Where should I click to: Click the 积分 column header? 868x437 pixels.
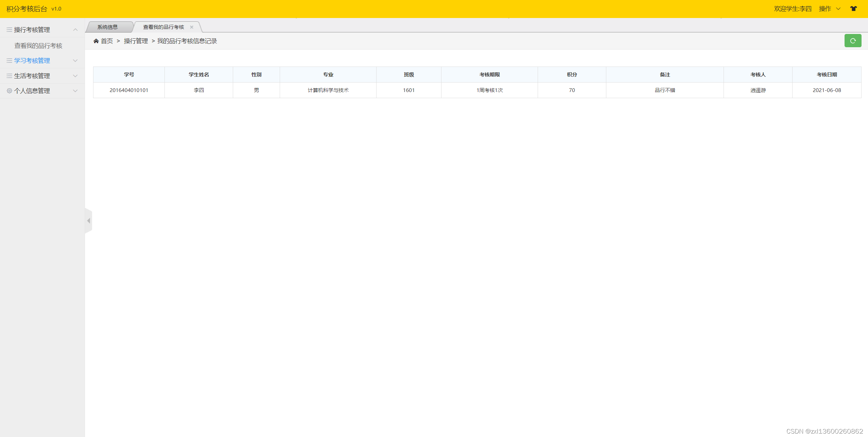click(572, 74)
